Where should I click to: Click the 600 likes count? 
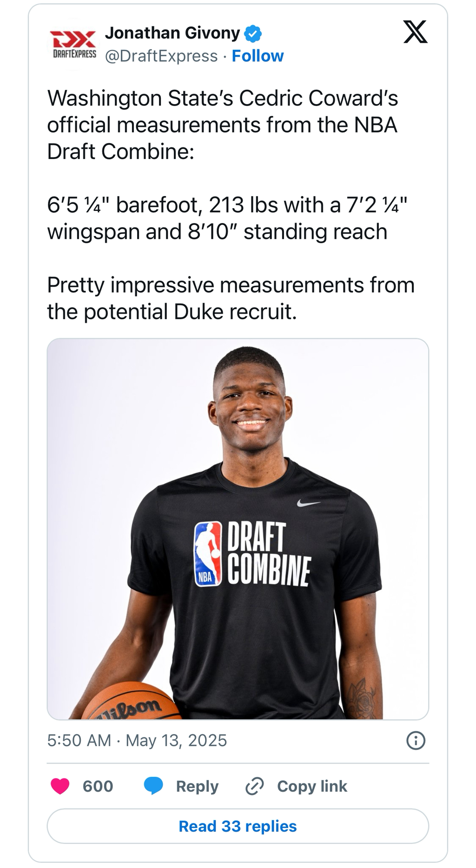tap(98, 786)
